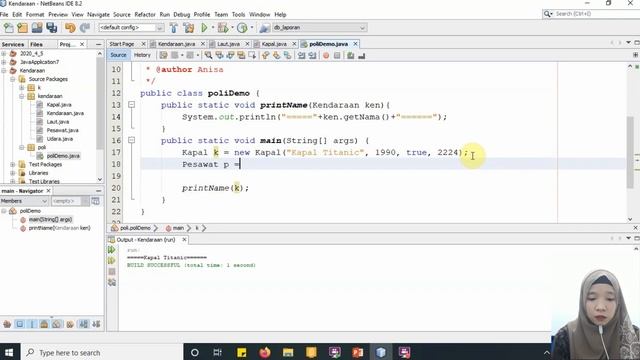Click the Redo toolbar icon

(x=84, y=28)
